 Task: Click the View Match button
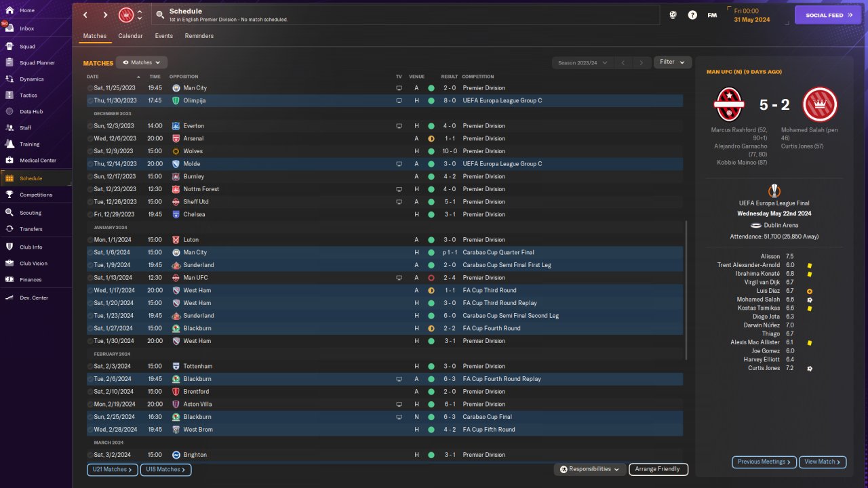click(x=823, y=462)
